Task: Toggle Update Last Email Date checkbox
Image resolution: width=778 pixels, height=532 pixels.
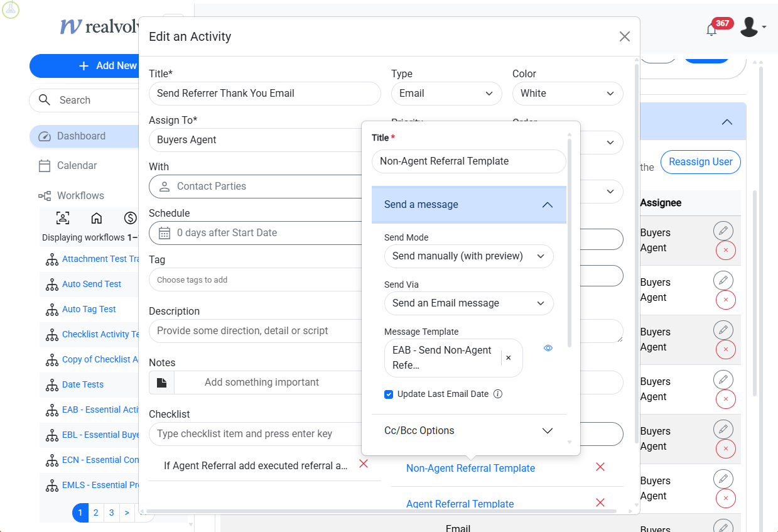Action: [389, 394]
